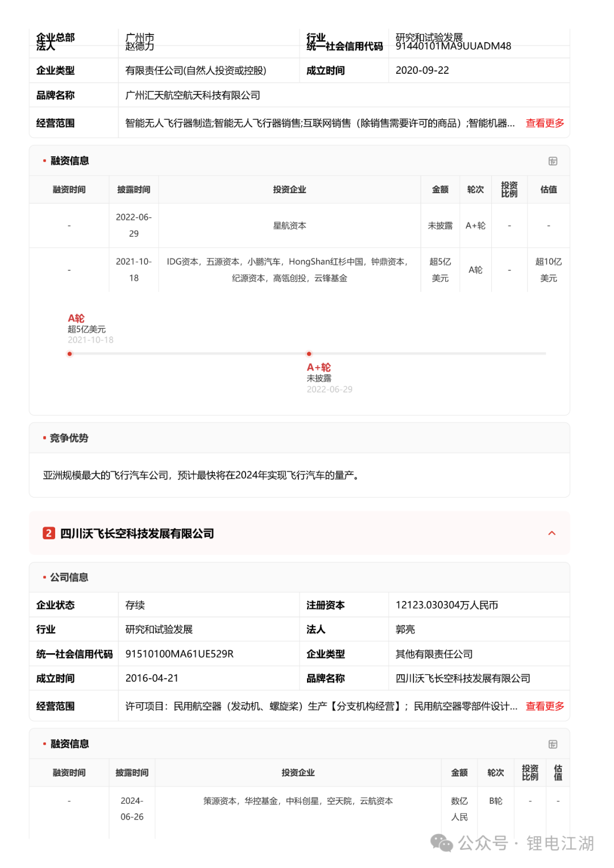Screen dimensions: 614x868
Task: Click the table icon beside the first 融资信息 header
Action: coord(553,161)
